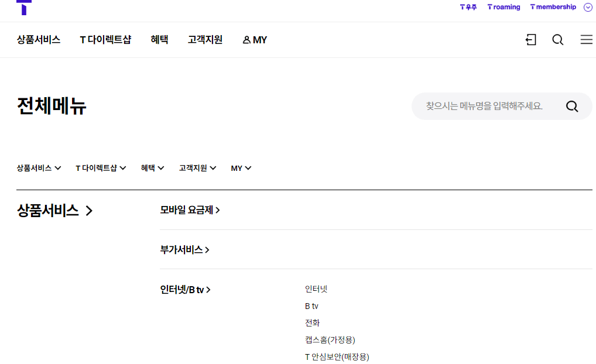Screen dimensions: 596x364
Task: Expand 고객지원 filter dropdown
Action: point(198,168)
